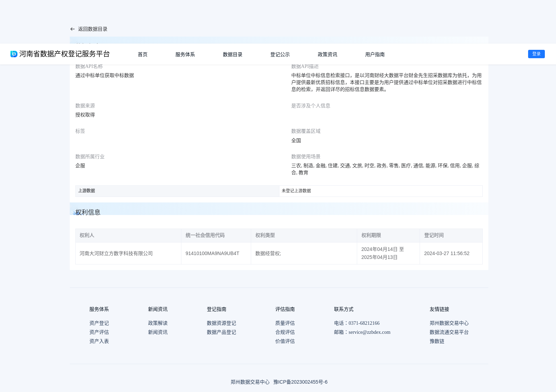Viewport: 556px width, 392px height.
Task: Click the 是否涉及个人信息 label
Action: (x=311, y=106)
